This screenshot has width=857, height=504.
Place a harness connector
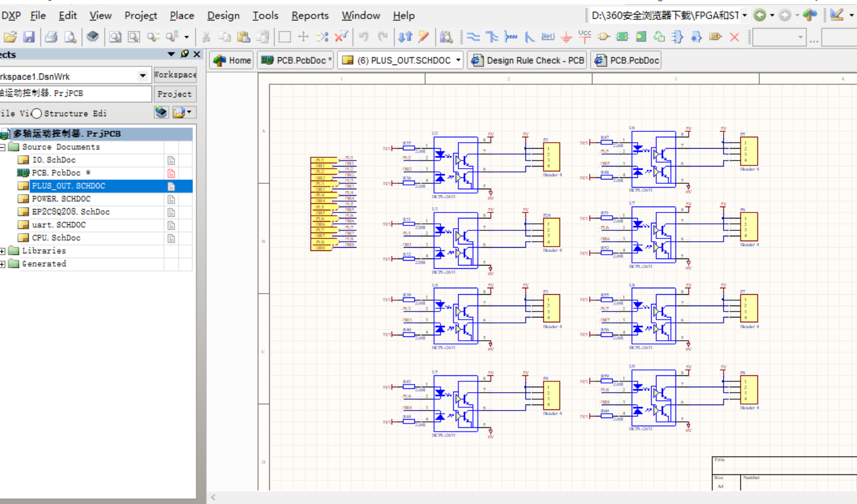677,37
